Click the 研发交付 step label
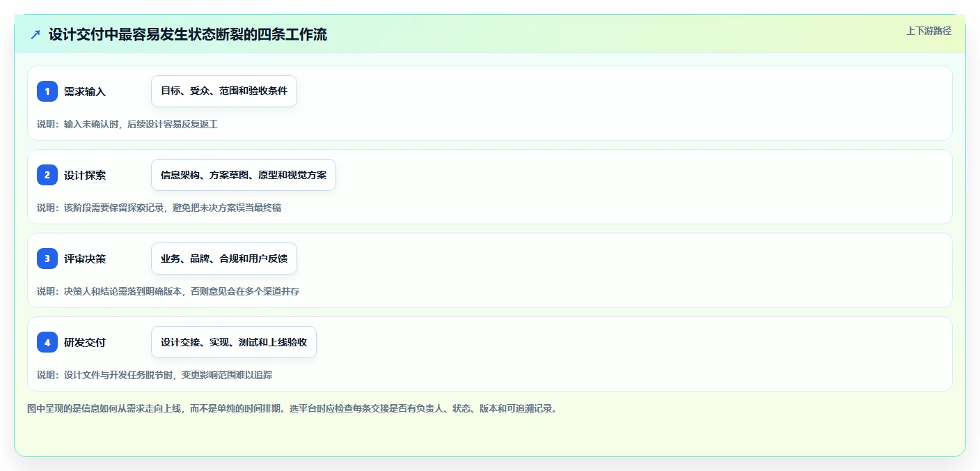Viewport: 980px width, 471px height. pos(85,342)
